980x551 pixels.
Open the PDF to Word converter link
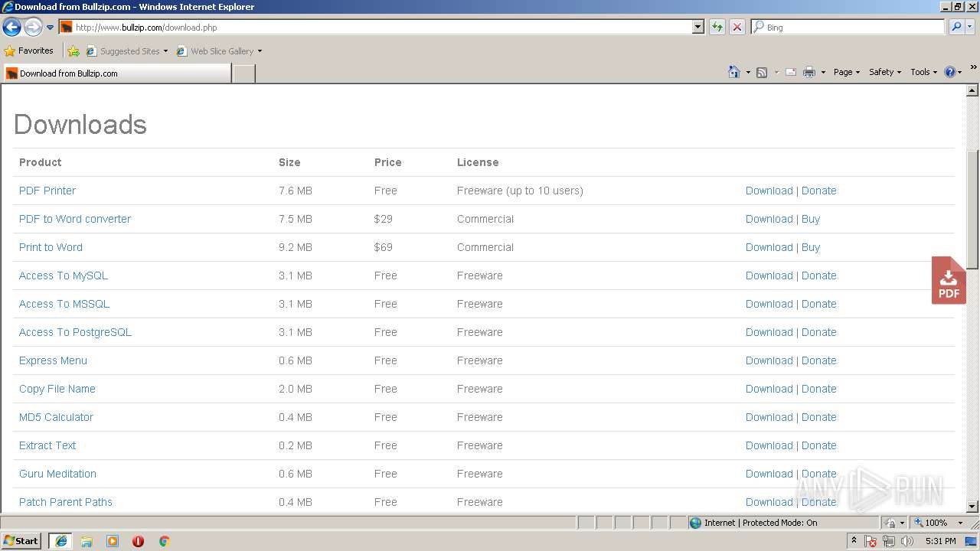click(75, 219)
